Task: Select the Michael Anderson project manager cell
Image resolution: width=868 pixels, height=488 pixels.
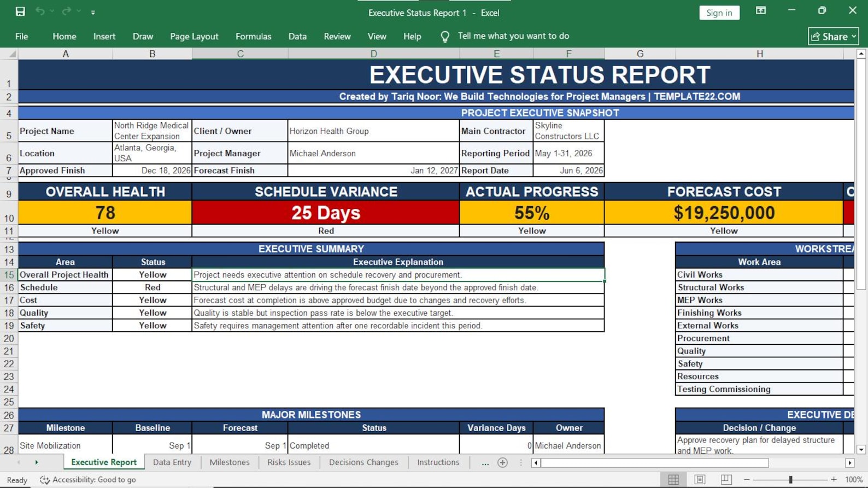Action: click(374, 154)
